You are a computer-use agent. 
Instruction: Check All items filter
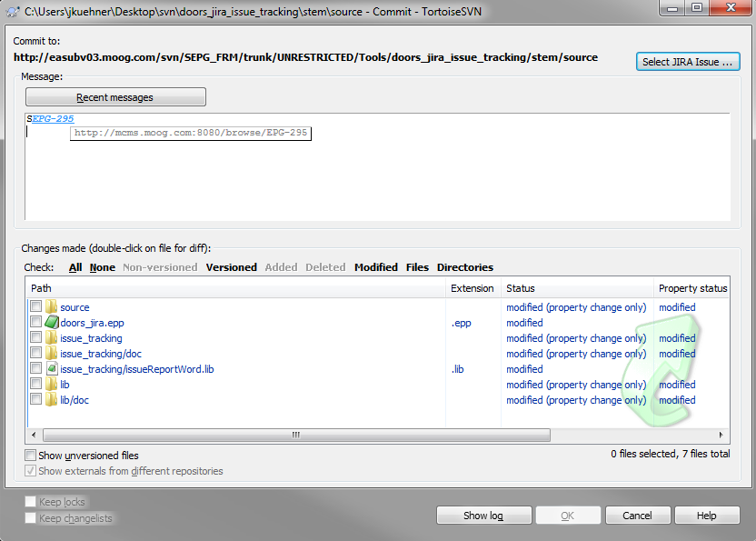pos(75,267)
